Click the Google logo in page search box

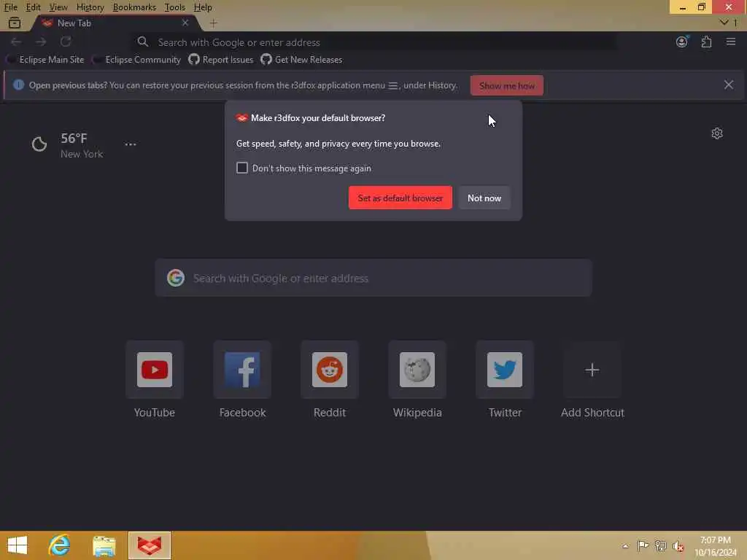176,278
